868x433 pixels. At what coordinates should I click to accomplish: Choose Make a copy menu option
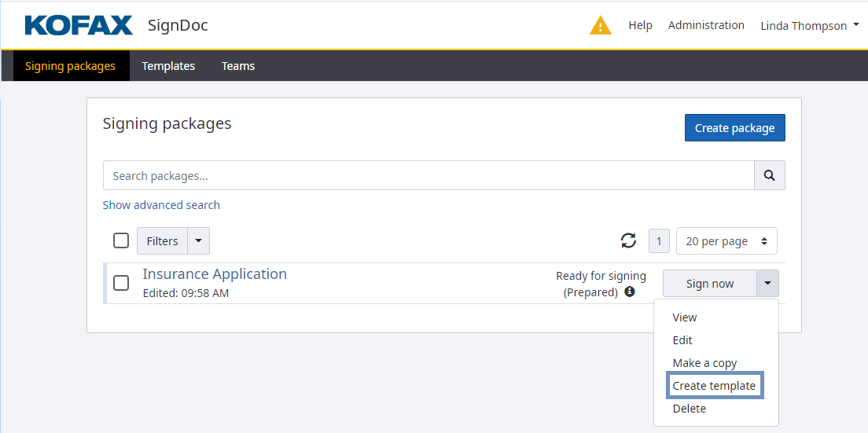tap(704, 363)
